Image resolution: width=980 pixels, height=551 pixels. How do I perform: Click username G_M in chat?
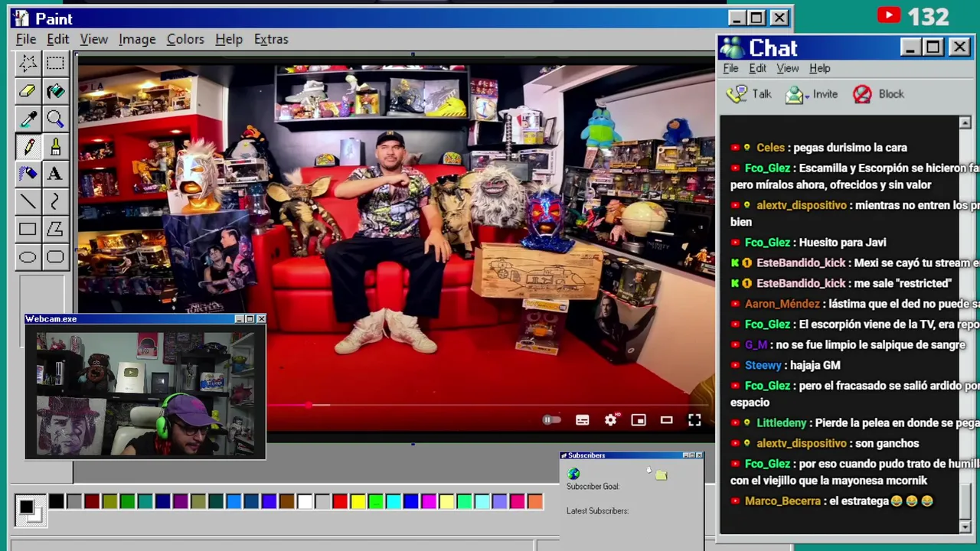tap(756, 345)
